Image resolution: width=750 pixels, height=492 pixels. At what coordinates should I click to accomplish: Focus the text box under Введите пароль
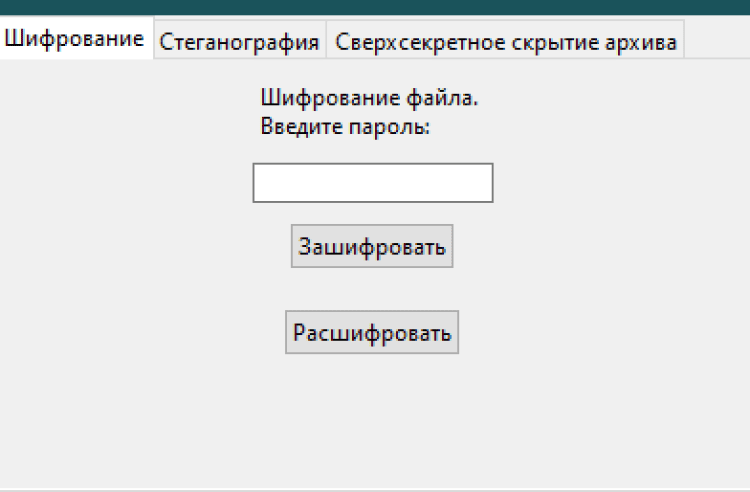[372, 183]
